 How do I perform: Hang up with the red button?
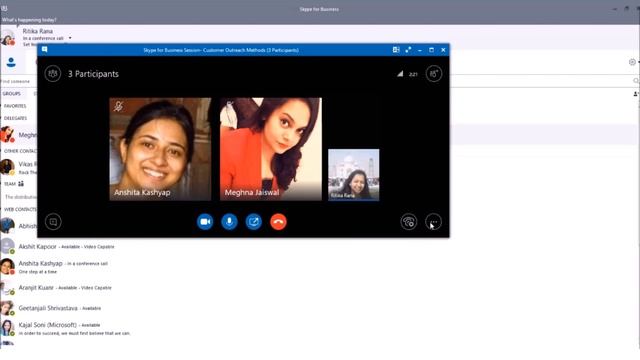278,222
